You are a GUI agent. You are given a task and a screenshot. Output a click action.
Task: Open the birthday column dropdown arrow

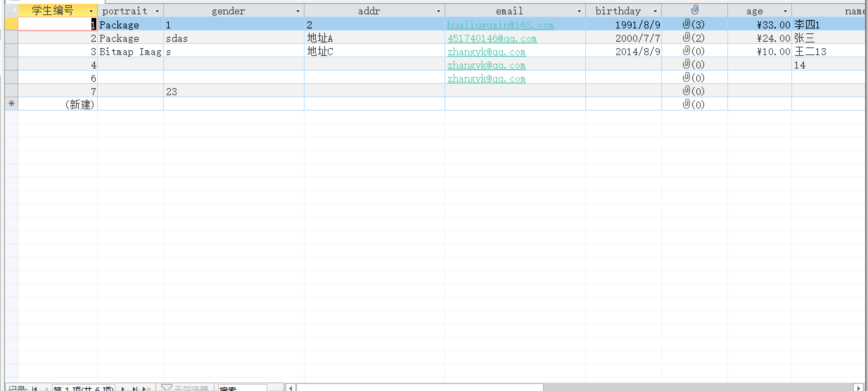coord(655,11)
